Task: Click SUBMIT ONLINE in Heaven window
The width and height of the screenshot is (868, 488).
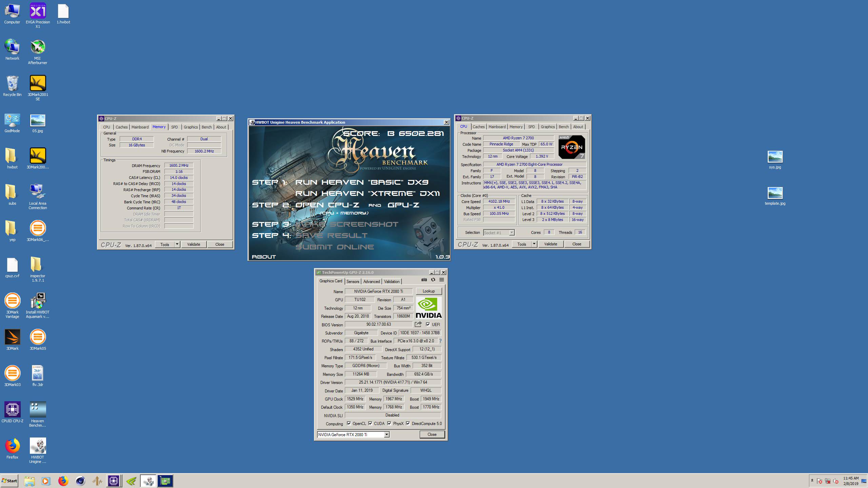Action: pos(335,247)
